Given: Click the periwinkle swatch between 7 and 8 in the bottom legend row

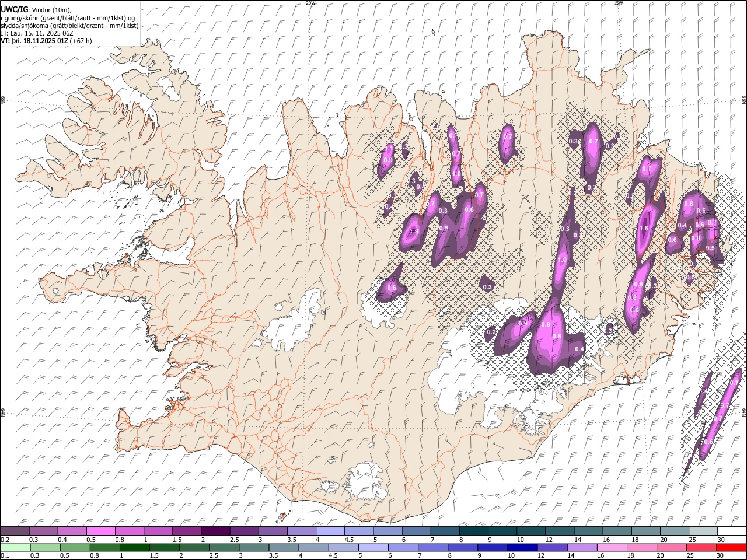Looking at the screenshot, I should 432,547.
